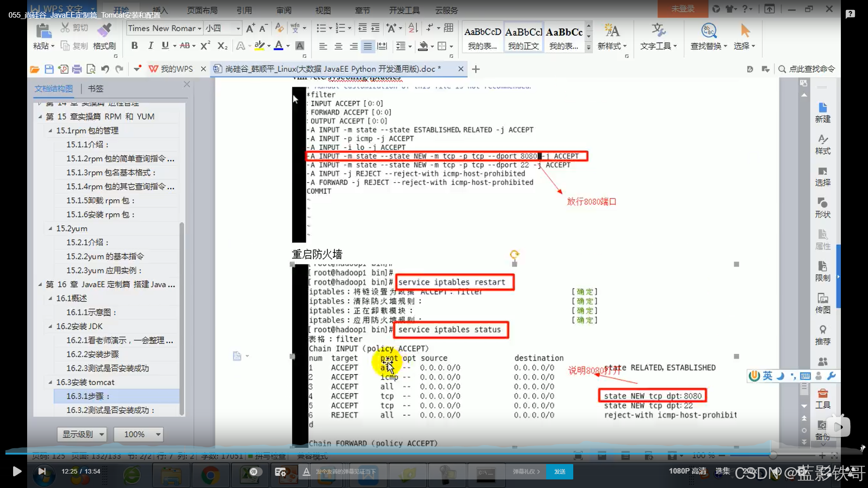Open the 显示级别 dropdown

point(82,434)
